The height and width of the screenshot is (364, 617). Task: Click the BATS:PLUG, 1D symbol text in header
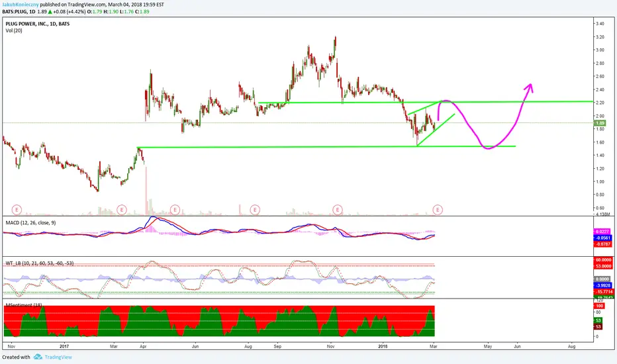(19, 12)
